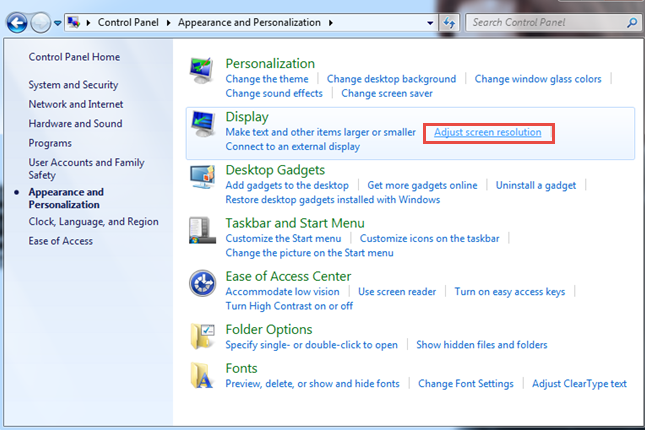The image size is (645, 430).
Task: Click the Ease of Access Center icon
Action: (202, 283)
